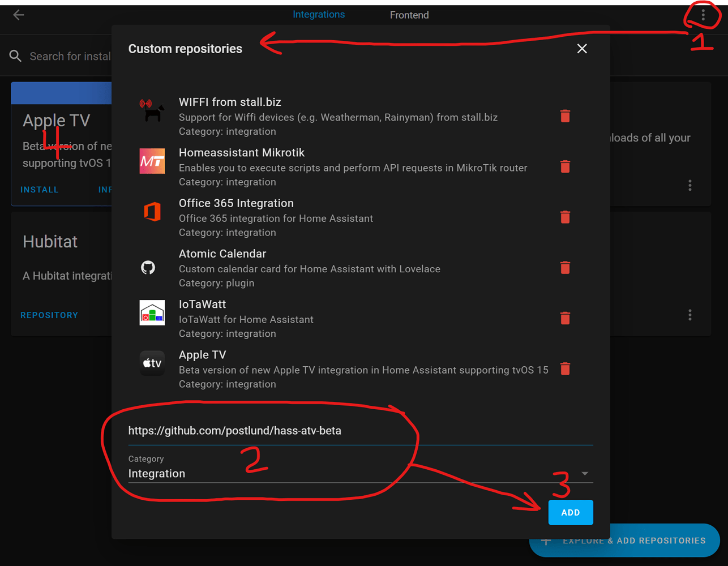Select the Apple TV title in the dialog

tap(202, 355)
